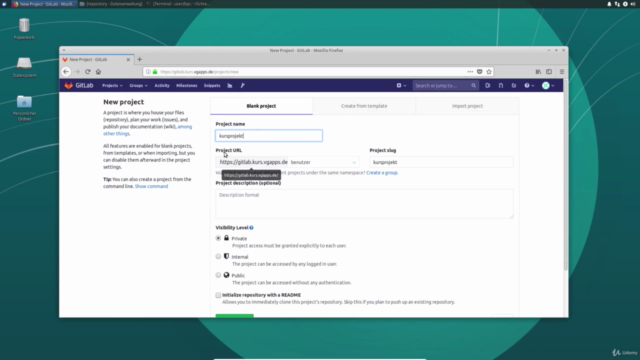Open the benutzer namespace dropdown
The width and height of the screenshot is (640, 360).
click(323, 162)
